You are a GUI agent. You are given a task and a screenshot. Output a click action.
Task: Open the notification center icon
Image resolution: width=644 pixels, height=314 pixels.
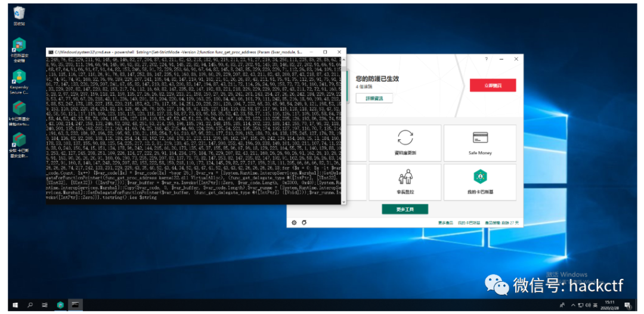[627, 305]
